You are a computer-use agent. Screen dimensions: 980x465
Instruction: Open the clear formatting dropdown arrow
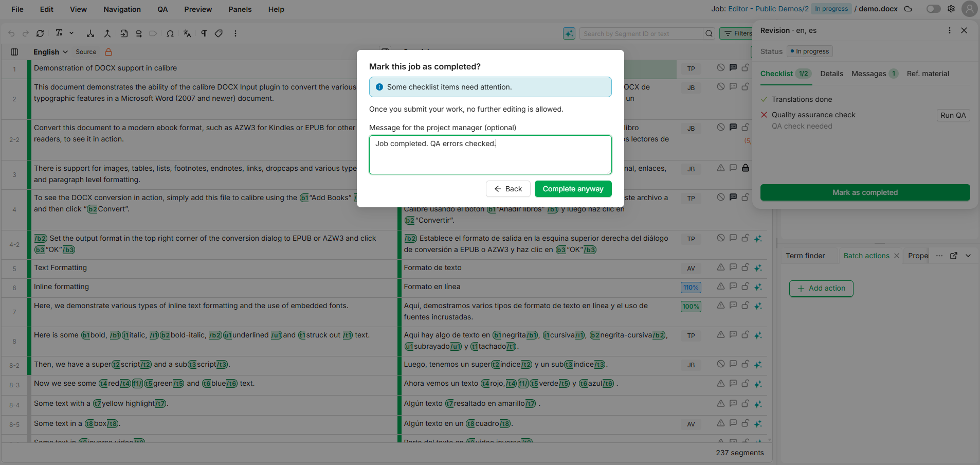coord(71,33)
